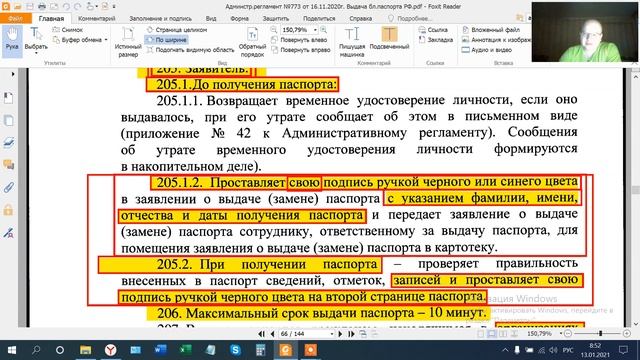Open the Windows Start menu
The image size is (640, 360).
[x=11, y=350]
